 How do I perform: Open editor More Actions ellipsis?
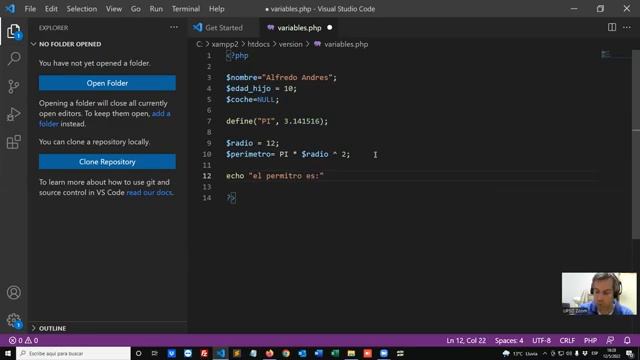click(x=627, y=27)
